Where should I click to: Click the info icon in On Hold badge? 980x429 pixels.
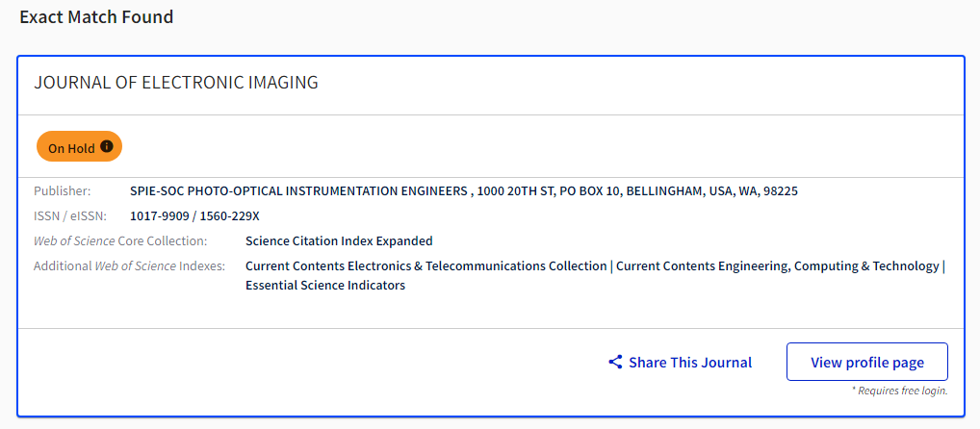pos(107,147)
